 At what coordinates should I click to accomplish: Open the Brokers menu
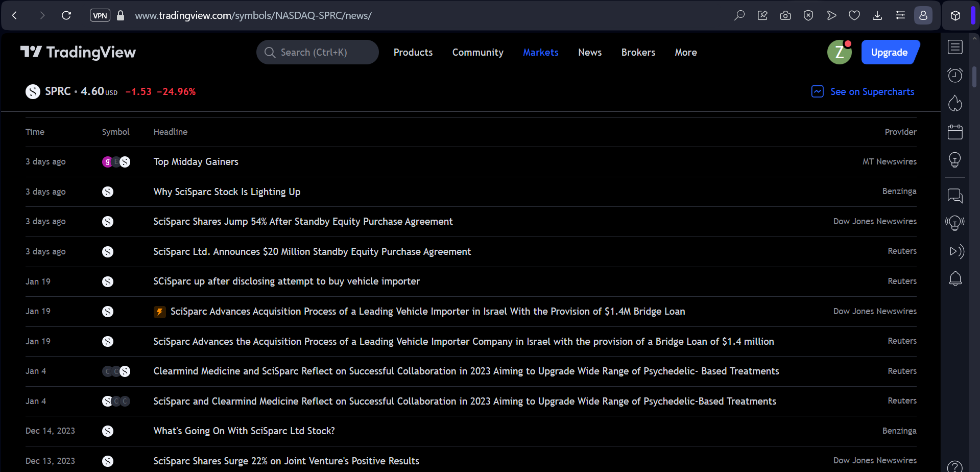coord(638,52)
